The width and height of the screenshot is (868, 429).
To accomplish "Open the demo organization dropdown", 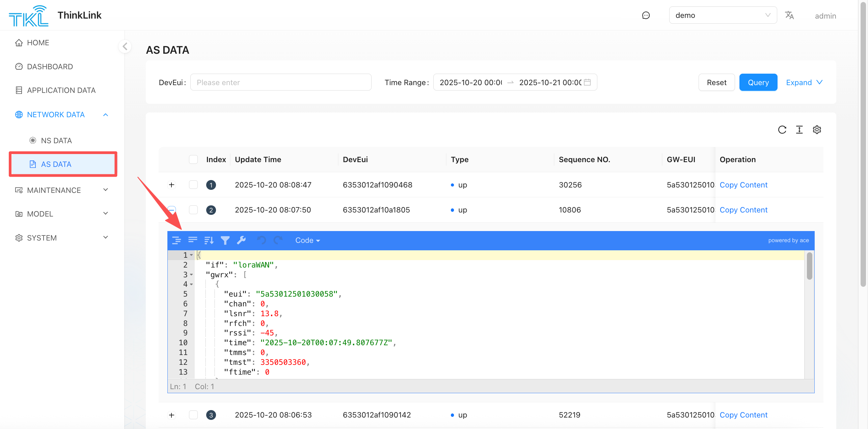I will coord(723,15).
